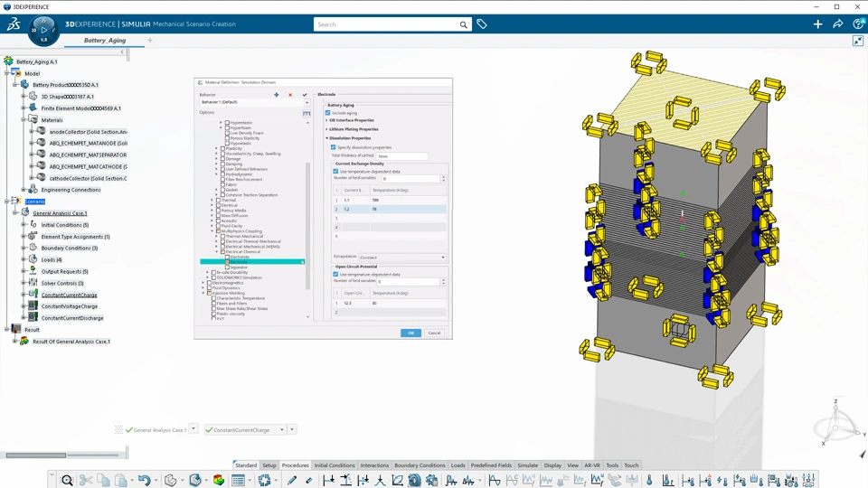Screen dimensions: 868x488
Task: Click the 3DEXPERIENCE compass play button
Action: click(43, 31)
